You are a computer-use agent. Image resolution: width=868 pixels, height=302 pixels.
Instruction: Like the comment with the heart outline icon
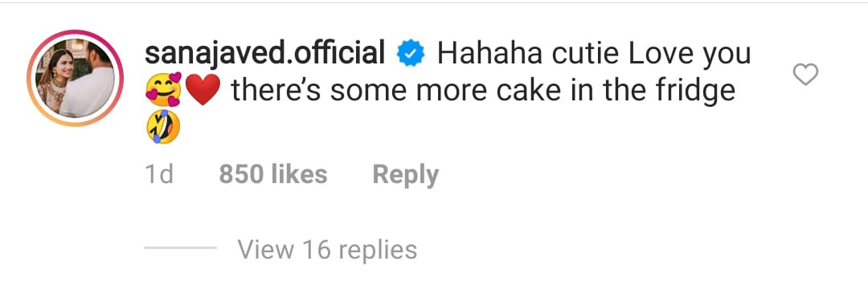click(805, 75)
